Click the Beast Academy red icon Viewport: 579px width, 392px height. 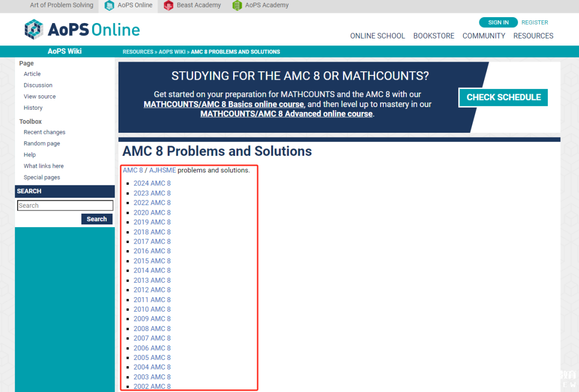(168, 5)
